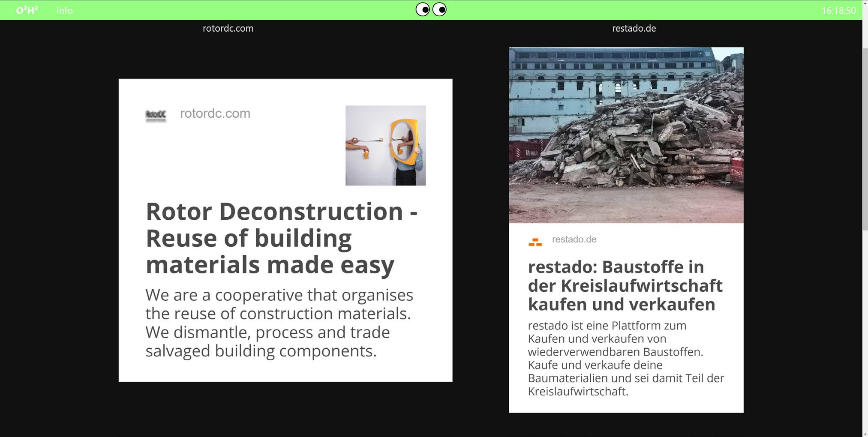Click the grey rotordc.com domain text in the card
The height and width of the screenshot is (437, 868).
(215, 114)
